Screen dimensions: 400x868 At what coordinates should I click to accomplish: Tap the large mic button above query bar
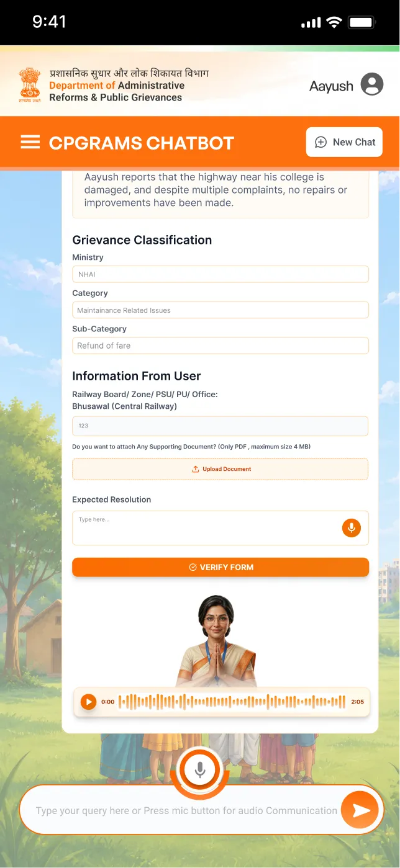coord(200,770)
